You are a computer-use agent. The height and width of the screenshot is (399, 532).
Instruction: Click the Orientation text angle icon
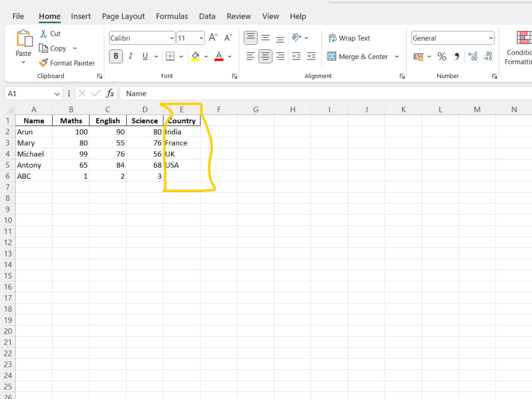(296, 38)
